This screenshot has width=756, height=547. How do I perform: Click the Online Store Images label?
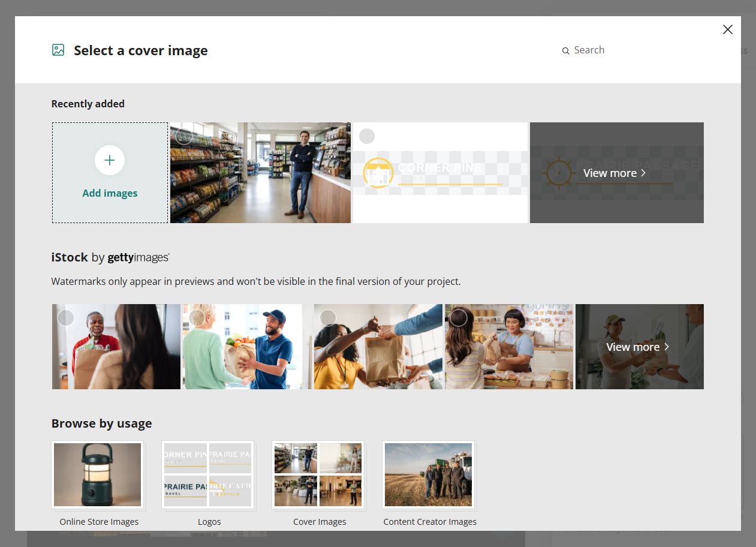tap(99, 522)
